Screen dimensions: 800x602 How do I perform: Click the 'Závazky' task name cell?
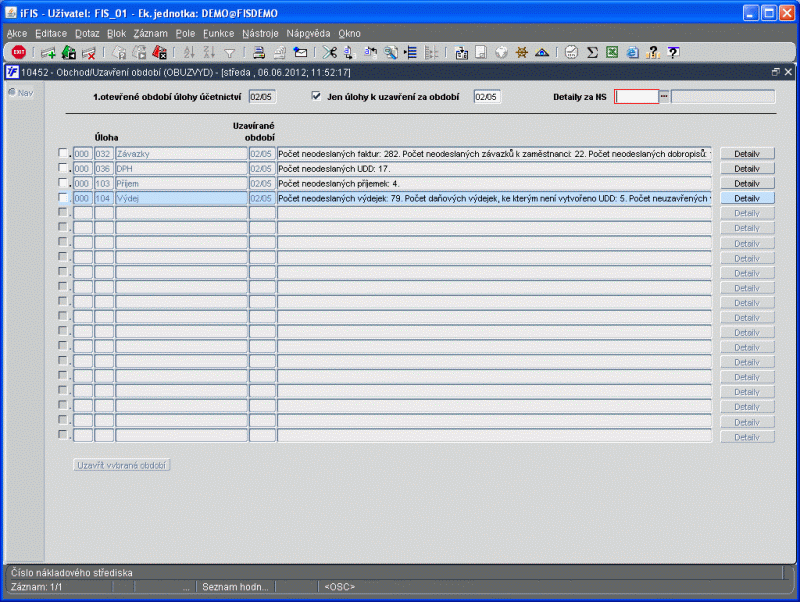point(181,154)
